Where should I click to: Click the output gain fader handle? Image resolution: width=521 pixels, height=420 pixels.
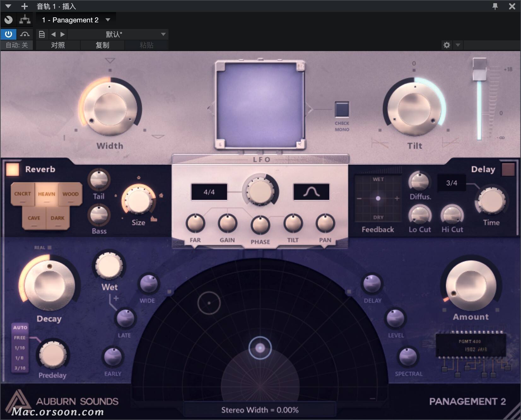tap(479, 69)
